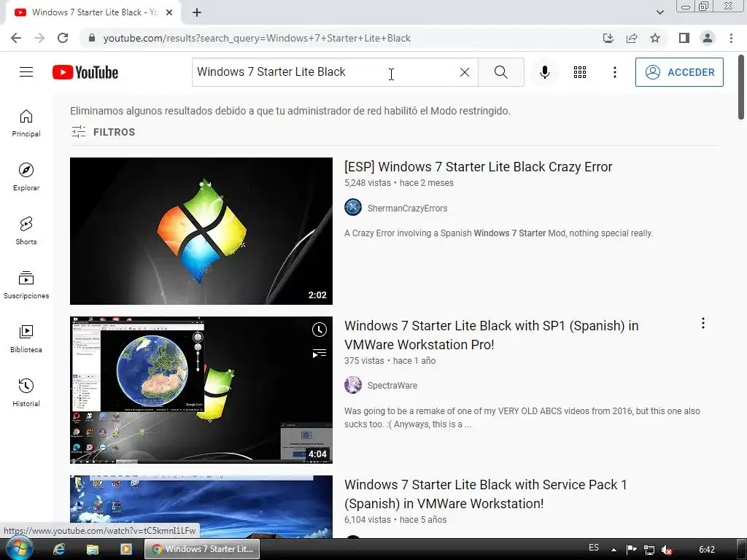Open Windows Media Player from the taskbar
This screenshot has height=560, width=747.
click(x=125, y=549)
